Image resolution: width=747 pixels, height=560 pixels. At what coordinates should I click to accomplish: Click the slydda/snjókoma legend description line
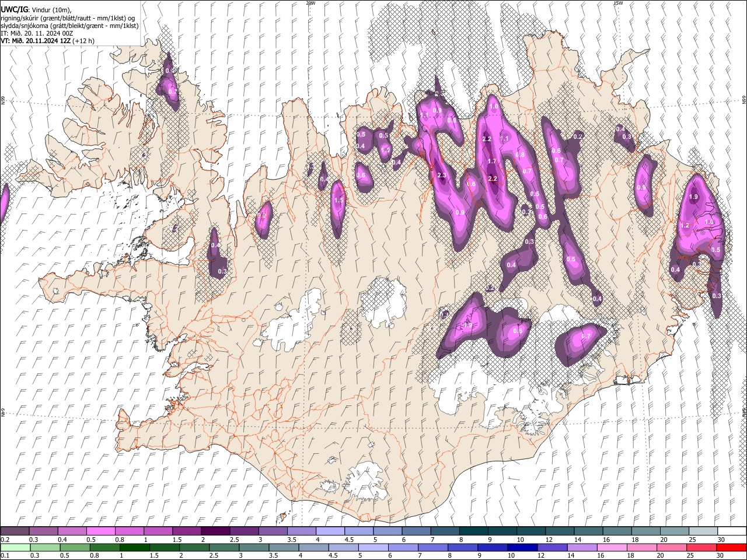[x=69, y=26]
